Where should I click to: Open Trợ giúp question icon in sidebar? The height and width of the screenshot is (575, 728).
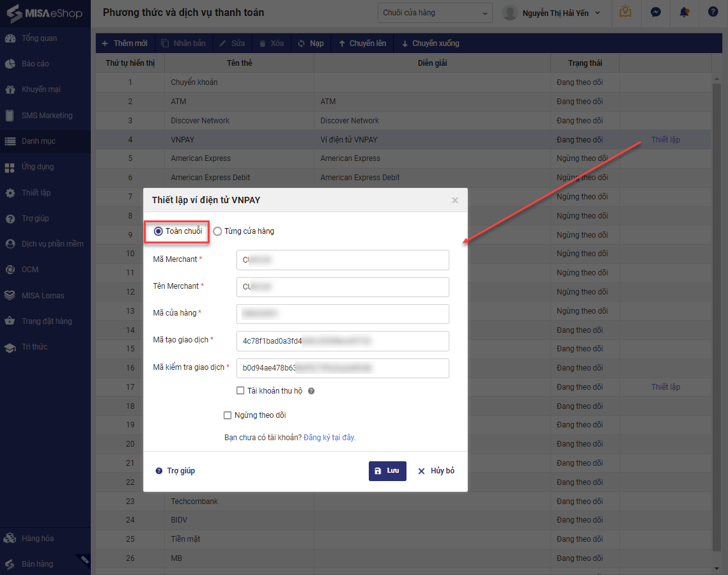coord(10,218)
